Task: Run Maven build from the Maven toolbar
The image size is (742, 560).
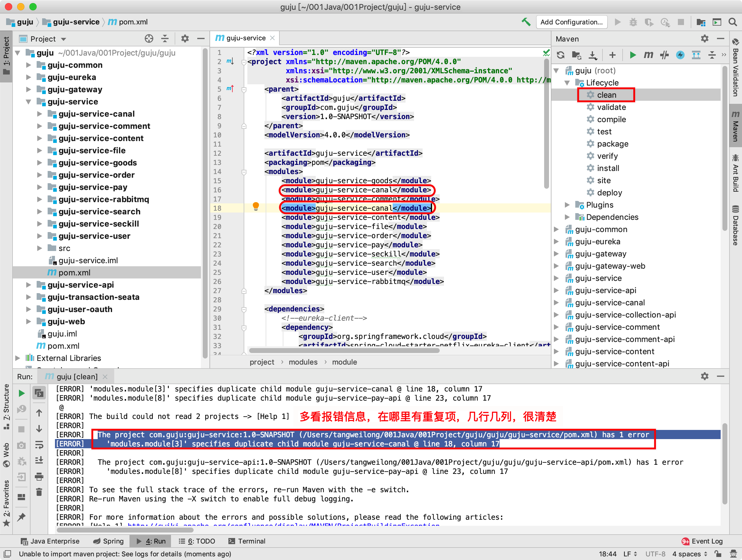Action: (x=633, y=55)
